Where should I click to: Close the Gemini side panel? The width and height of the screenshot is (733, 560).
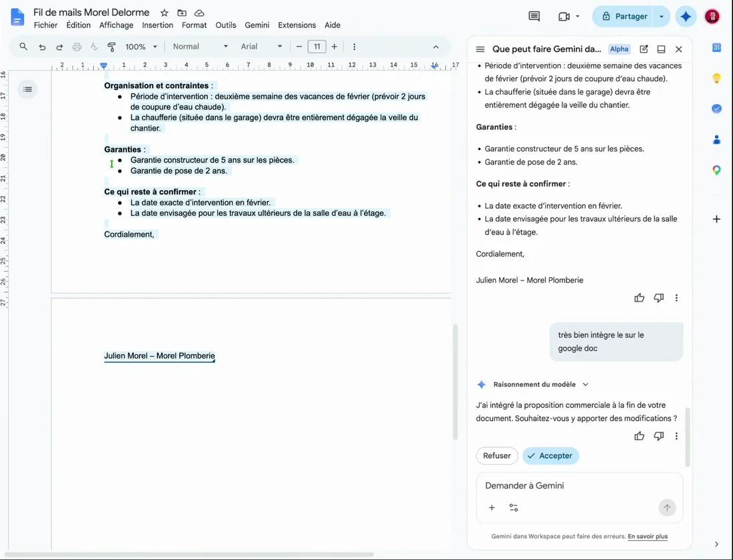click(x=679, y=49)
